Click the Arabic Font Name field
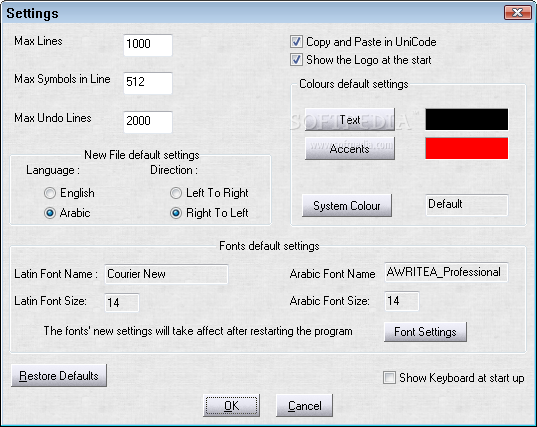Image resolution: width=537 pixels, height=427 pixels. point(446,272)
